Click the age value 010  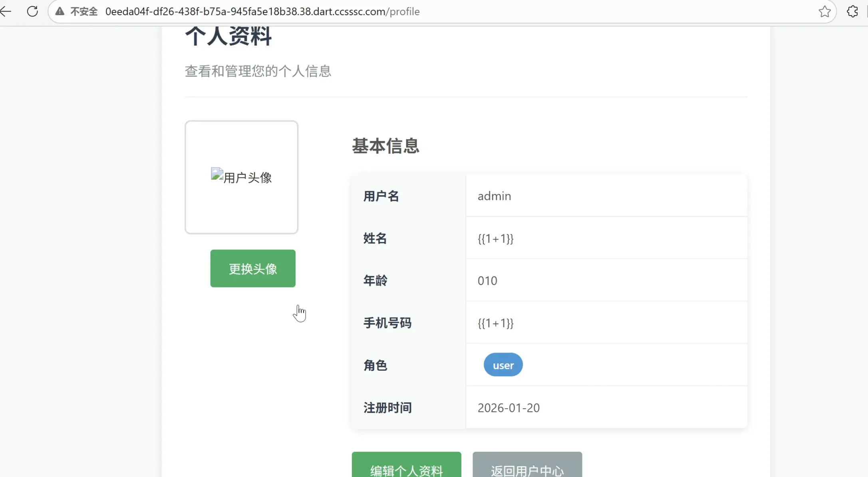[487, 281]
